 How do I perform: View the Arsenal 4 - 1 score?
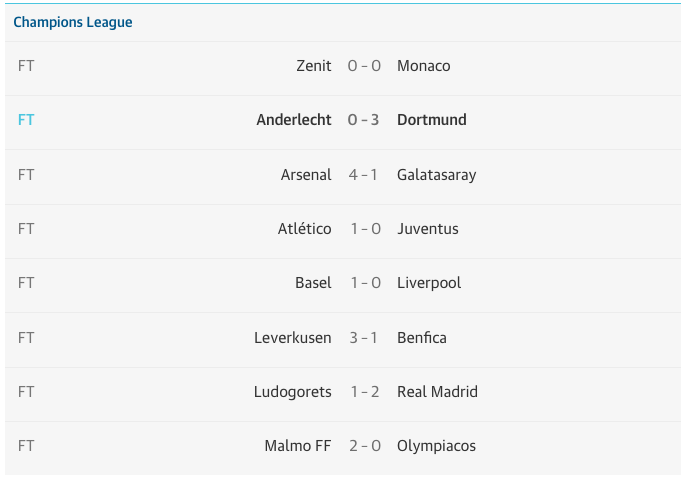364,175
